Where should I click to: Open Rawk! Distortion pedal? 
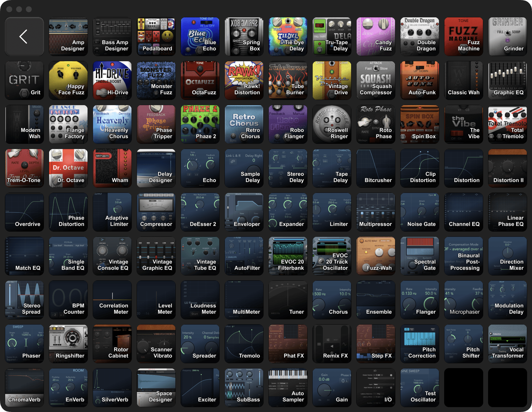click(244, 80)
